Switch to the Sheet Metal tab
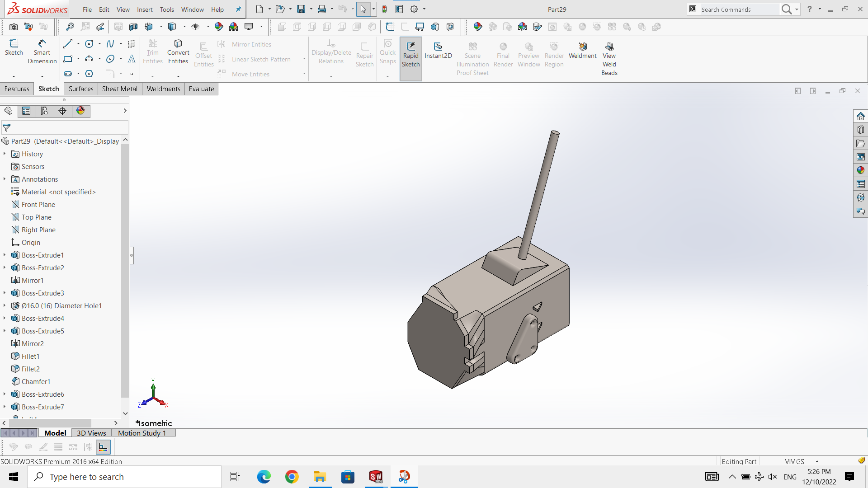The width and height of the screenshot is (868, 488). [x=120, y=89]
